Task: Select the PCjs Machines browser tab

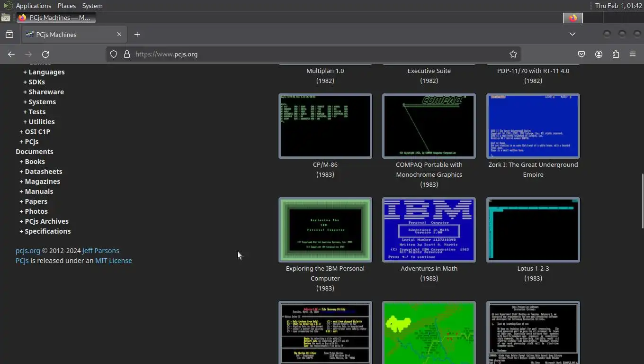Action: [73, 34]
